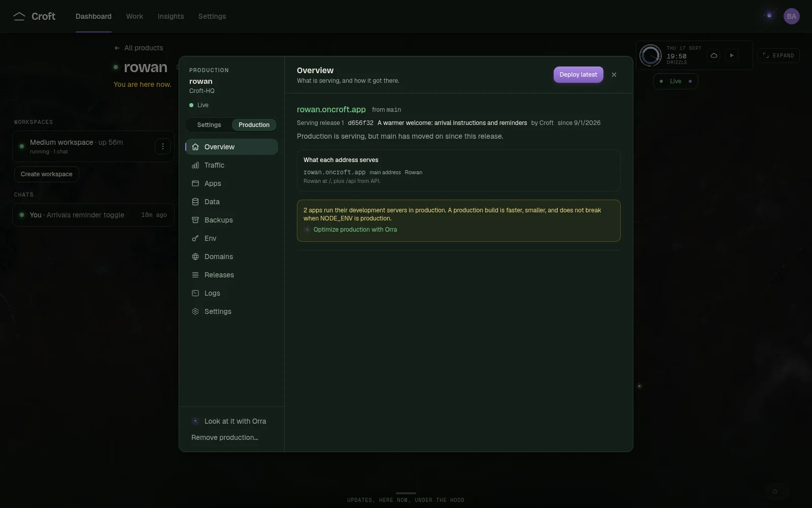The height and width of the screenshot is (508, 812).
Task: Open the Backups section
Action: 231,220
